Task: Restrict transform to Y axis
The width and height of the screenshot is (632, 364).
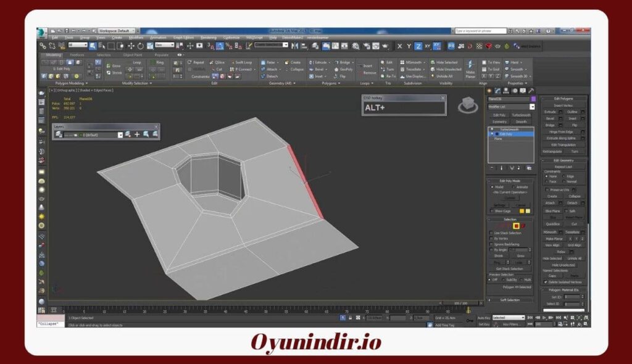Action: click(409, 46)
